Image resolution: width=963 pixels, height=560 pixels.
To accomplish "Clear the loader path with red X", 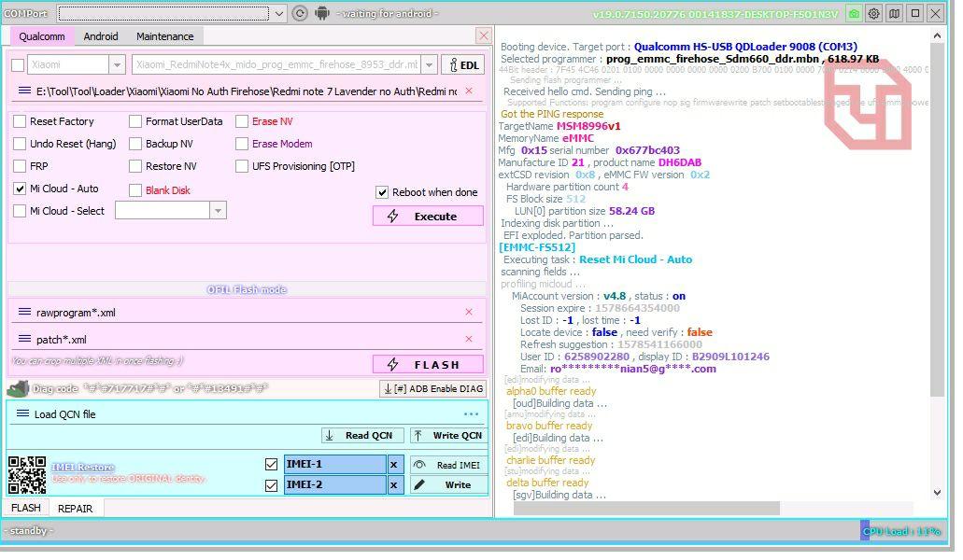I will coord(469,91).
